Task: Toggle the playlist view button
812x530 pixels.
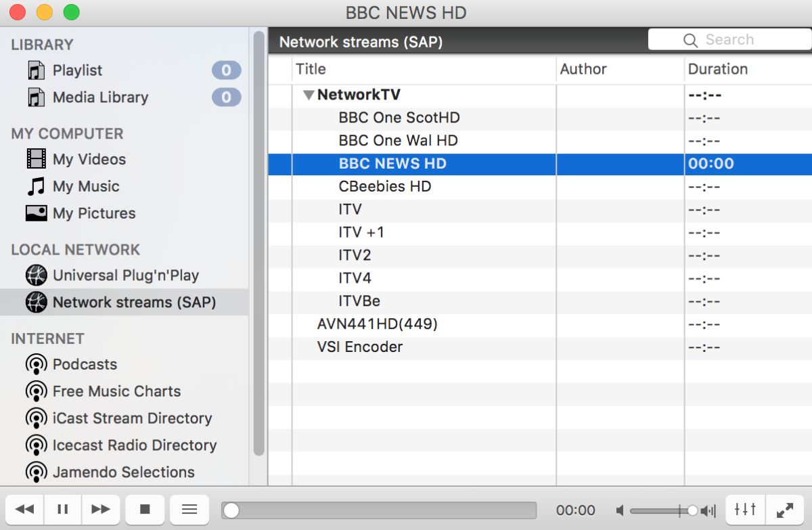Action: [189, 509]
